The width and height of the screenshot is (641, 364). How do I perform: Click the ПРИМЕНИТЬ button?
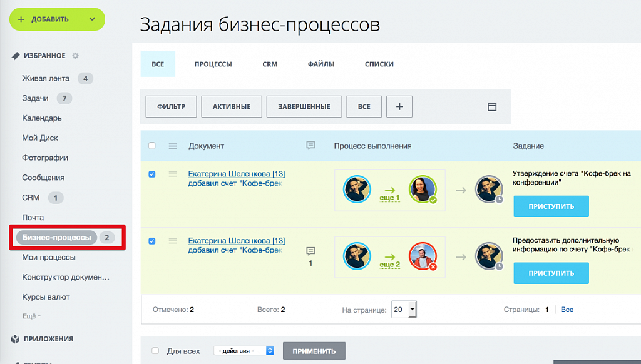pyautogui.click(x=314, y=351)
